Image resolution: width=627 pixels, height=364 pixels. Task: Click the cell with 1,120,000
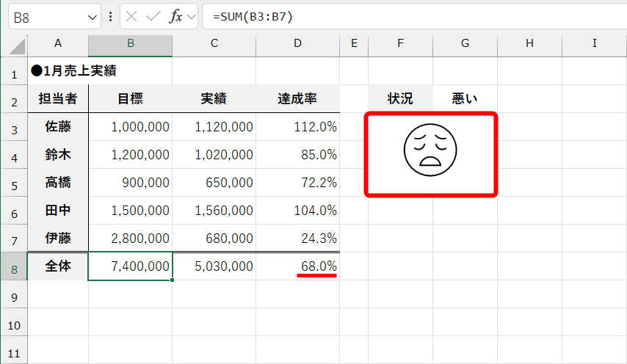[214, 127]
